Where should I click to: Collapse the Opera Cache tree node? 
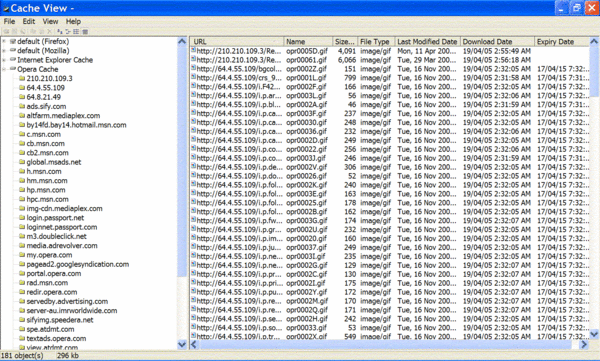pyautogui.click(x=4, y=69)
